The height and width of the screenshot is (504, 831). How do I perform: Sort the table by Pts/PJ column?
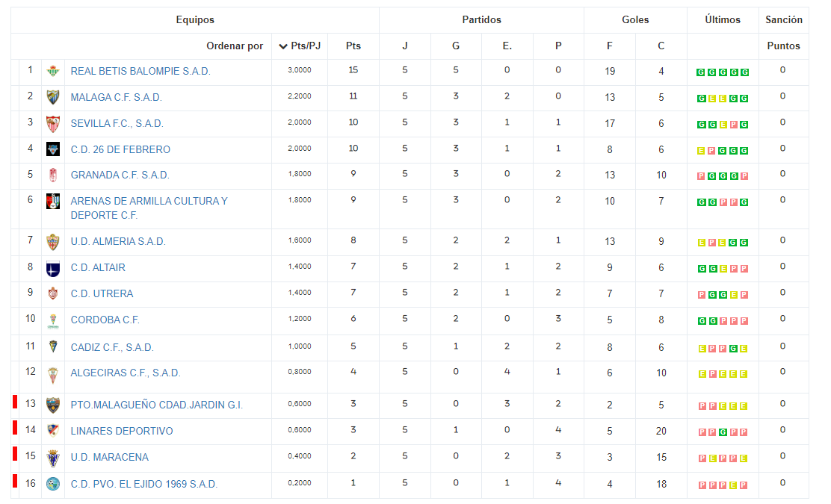click(x=300, y=46)
